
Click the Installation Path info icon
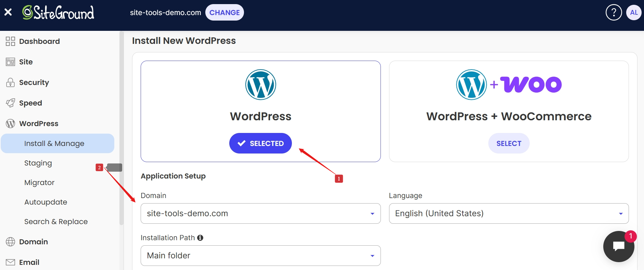200,237
